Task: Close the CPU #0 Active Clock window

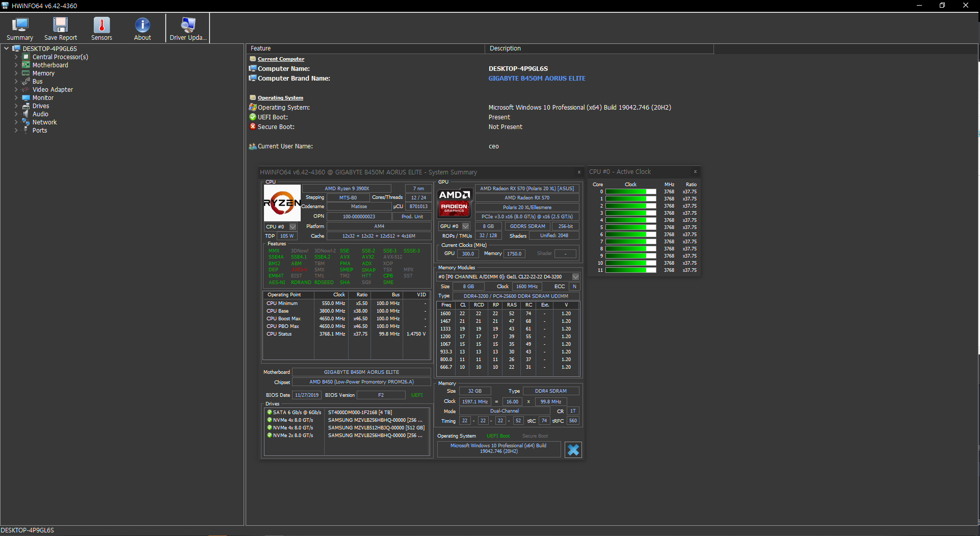Action: coord(695,171)
